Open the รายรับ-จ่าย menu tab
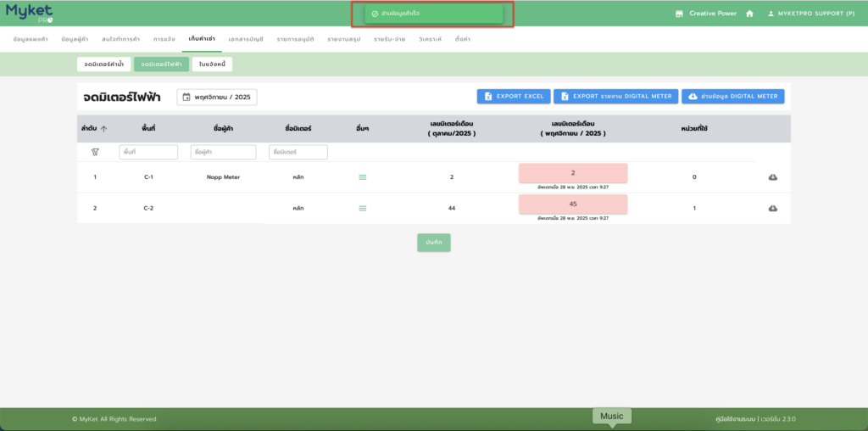868x431 pixels. point(389,39)
